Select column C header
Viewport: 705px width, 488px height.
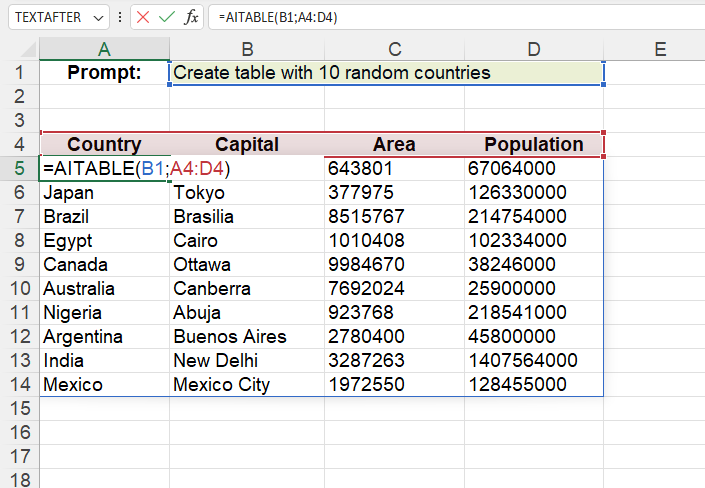coord(394,49)
